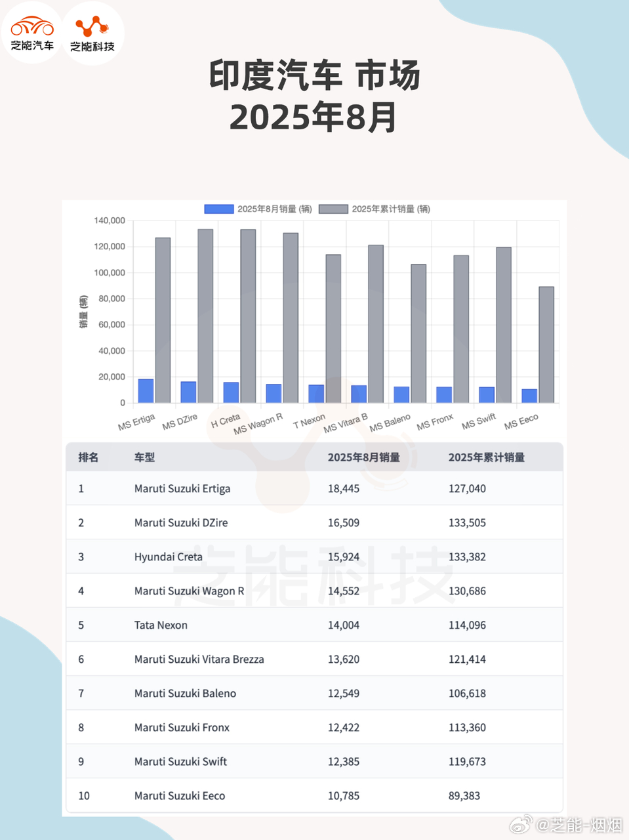Viewport: 629px width, 840px height.
Task: Click the x-axis label MS Eeco
Action: [x=521, y=421]
